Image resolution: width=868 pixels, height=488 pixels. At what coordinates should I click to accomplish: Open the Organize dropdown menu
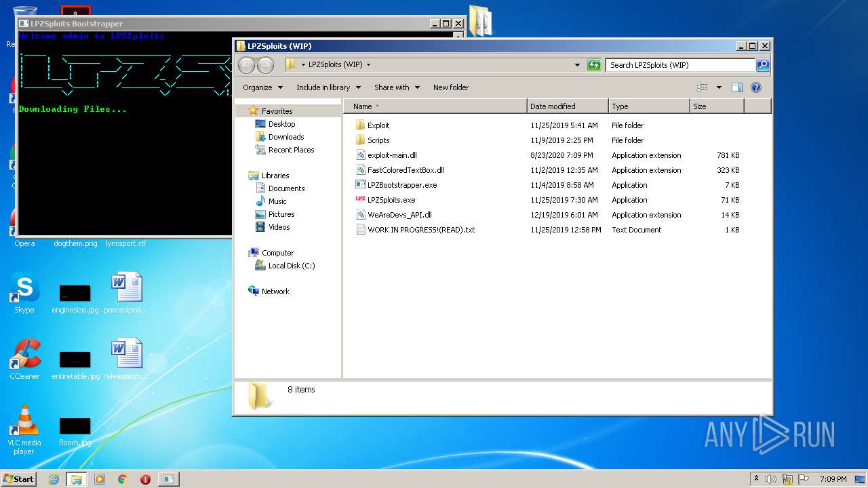pos(262,87)
